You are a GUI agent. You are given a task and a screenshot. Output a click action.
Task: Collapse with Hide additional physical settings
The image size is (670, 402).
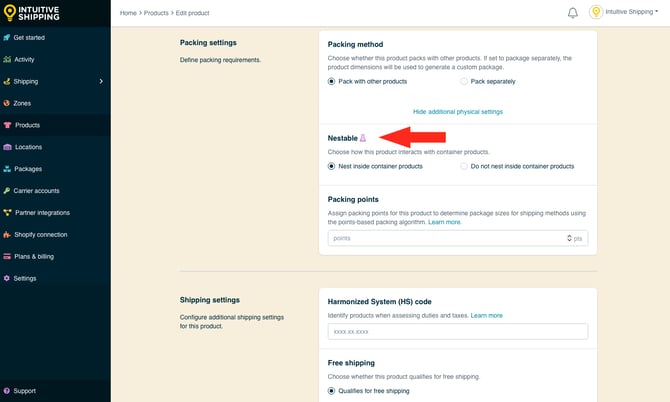click(457, 112)
